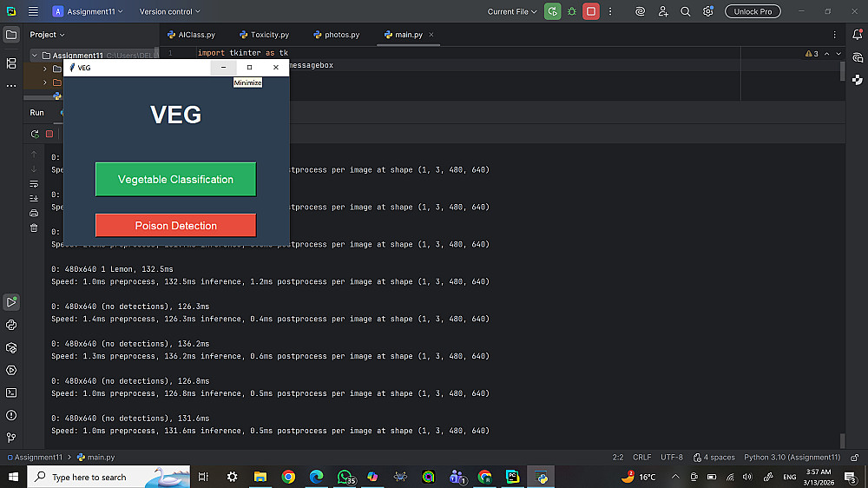
Task: Open the Version control dropdown
Action: click(x=169, y=11)
